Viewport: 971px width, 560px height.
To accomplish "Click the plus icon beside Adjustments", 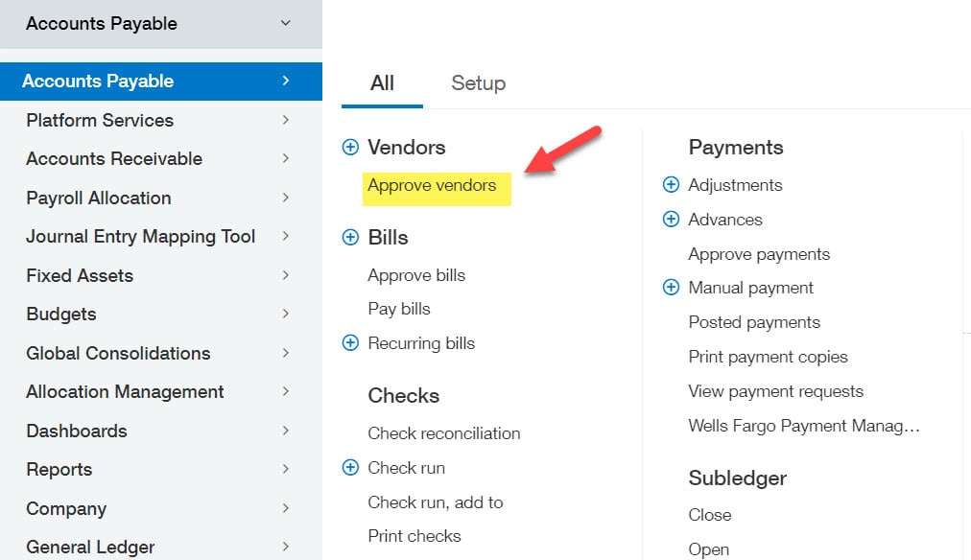I will click(671, 185).
